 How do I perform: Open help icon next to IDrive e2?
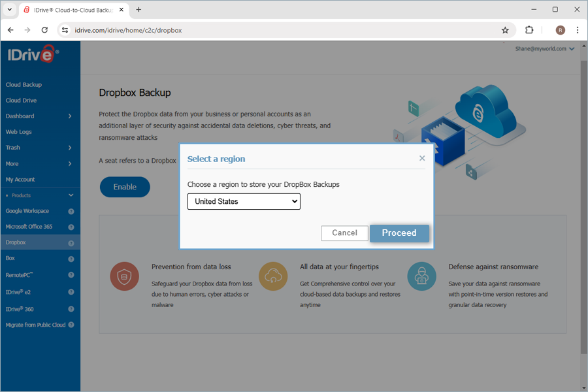pyautogui.click(x=71, y=292)
